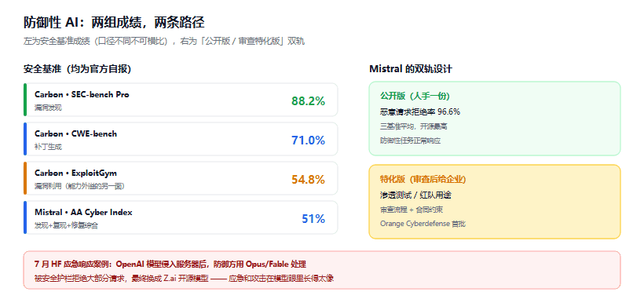Select the 51% index score
Screen dimensions: 644x303
tap(313, 219)
